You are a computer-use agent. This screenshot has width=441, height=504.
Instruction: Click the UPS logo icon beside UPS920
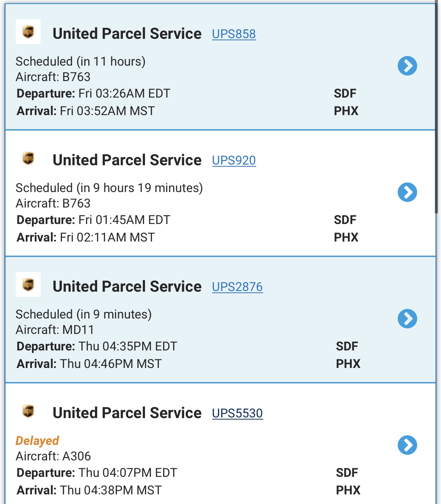pos(28,158)
